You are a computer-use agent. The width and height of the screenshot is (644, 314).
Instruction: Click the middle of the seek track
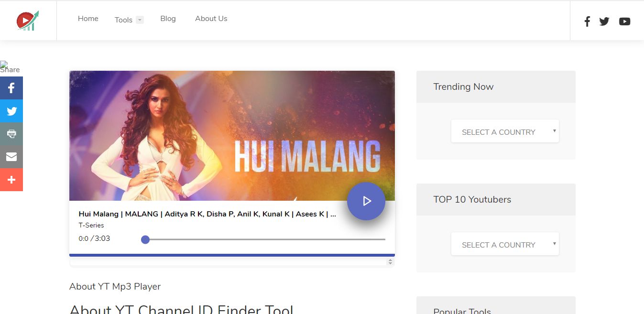[263, 239]
